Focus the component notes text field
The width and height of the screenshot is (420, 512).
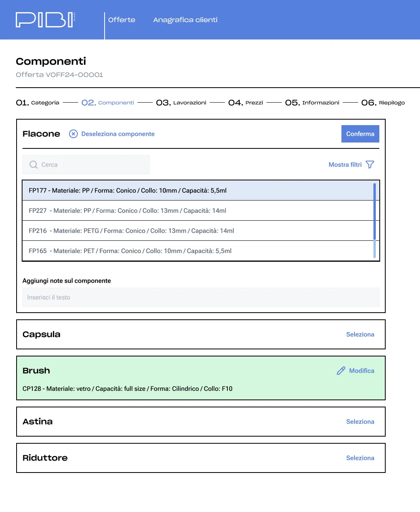(x=201, y=297)
